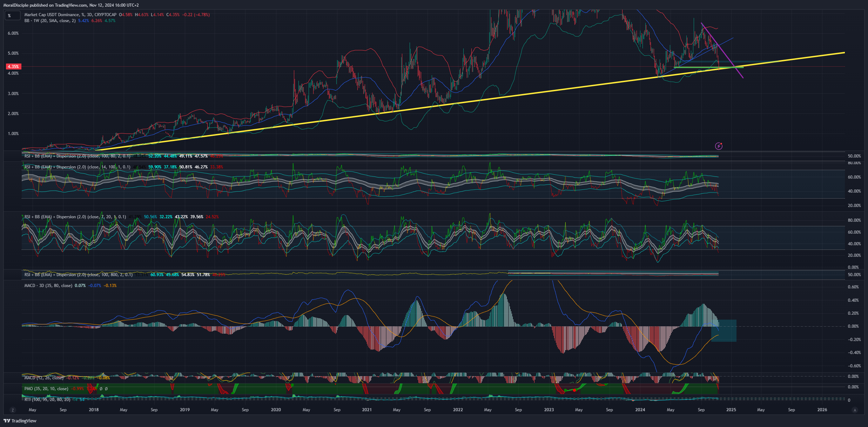Select the Market Cap USDT Dominance symbol title
Viewport: 868px width, 427px height.
(70, 15)
